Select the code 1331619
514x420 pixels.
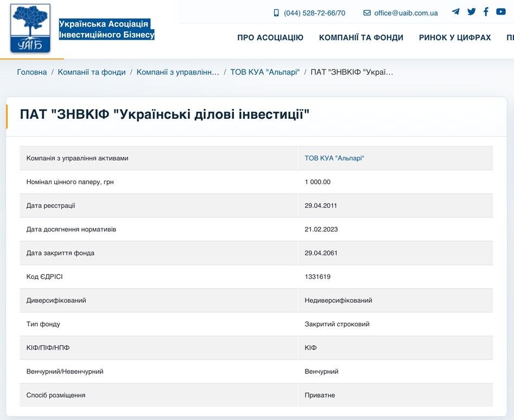coord(318,277)
